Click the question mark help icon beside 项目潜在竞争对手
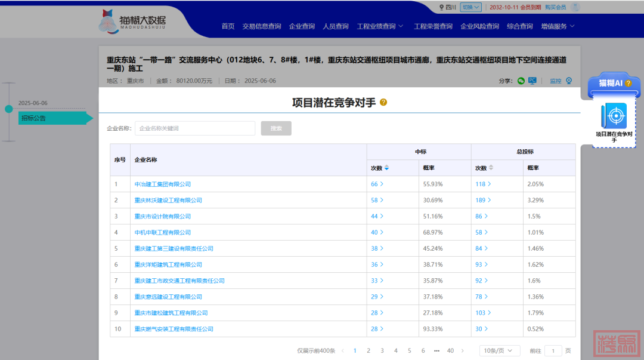 [383, 102]
